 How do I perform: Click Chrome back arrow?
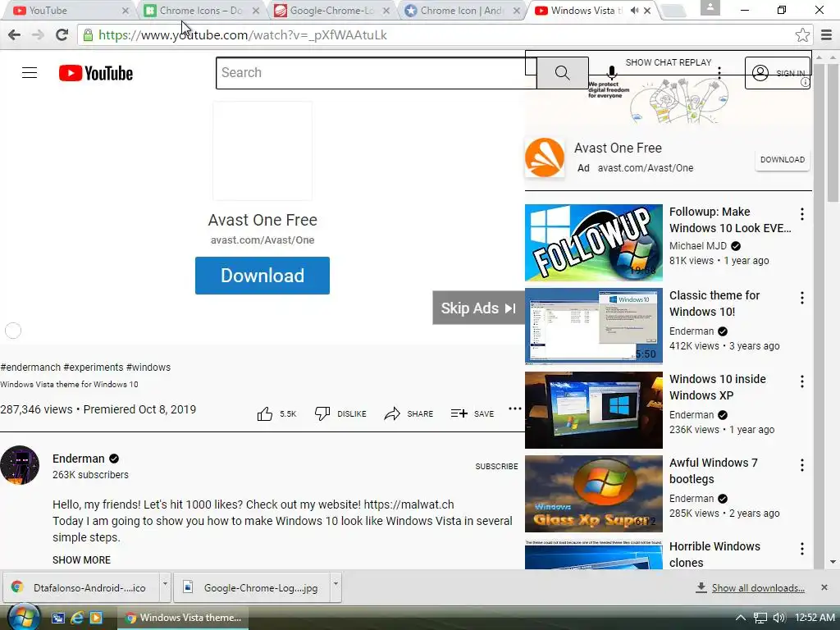click(x=15, y=34)
